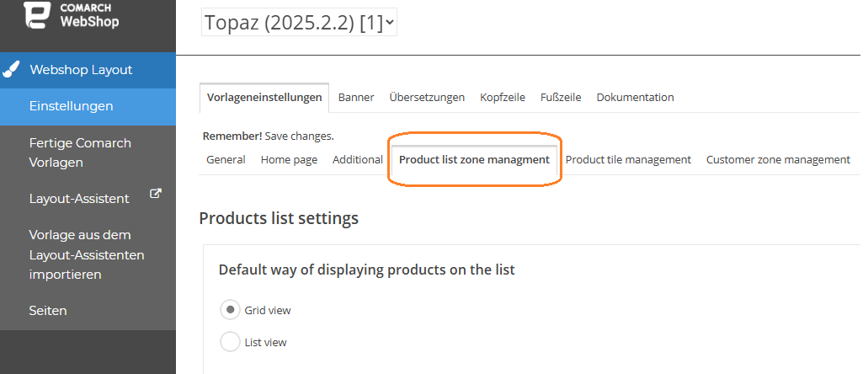The image size is (868, 374).
Task: Open the Fußzeile tab
Action: [561, 98]
